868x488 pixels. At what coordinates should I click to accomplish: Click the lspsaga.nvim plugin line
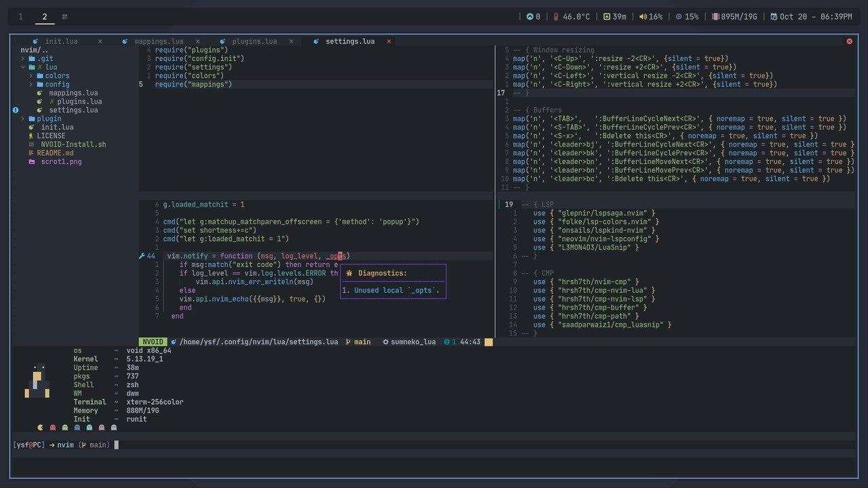click(594, 213)
